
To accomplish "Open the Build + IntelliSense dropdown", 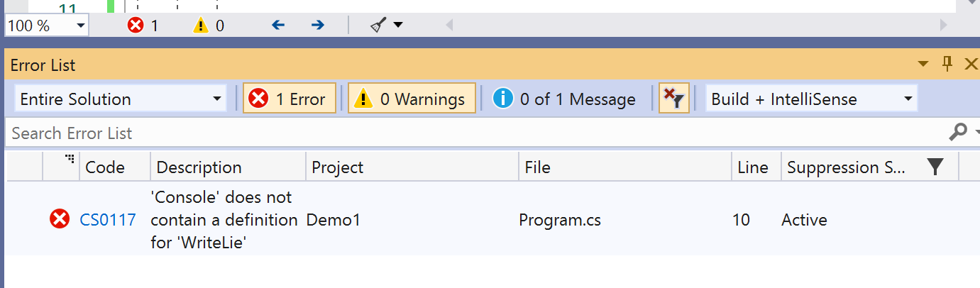I will pyautogui.click(x=811, y=99).
